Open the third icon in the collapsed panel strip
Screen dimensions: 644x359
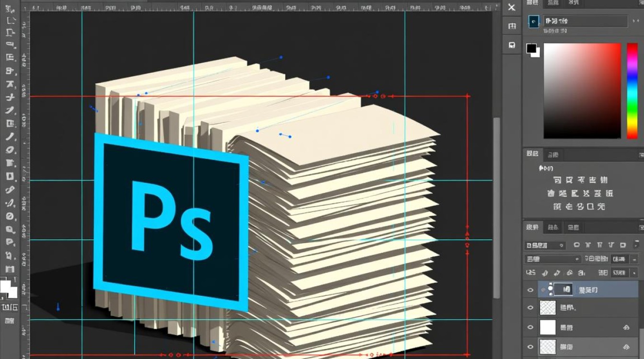coord(512,45)
